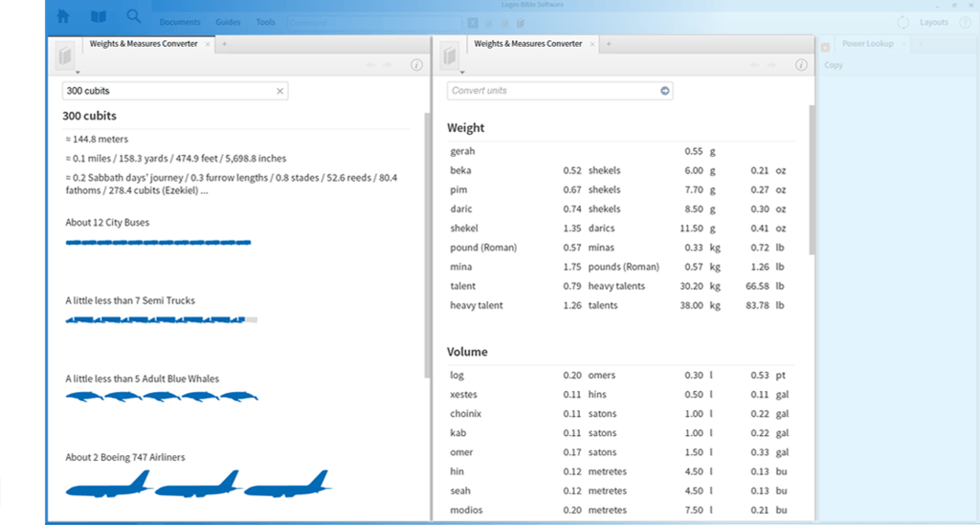Open the Layouts menu
Viewport: 980px width, 525px height.
[934, 23]
